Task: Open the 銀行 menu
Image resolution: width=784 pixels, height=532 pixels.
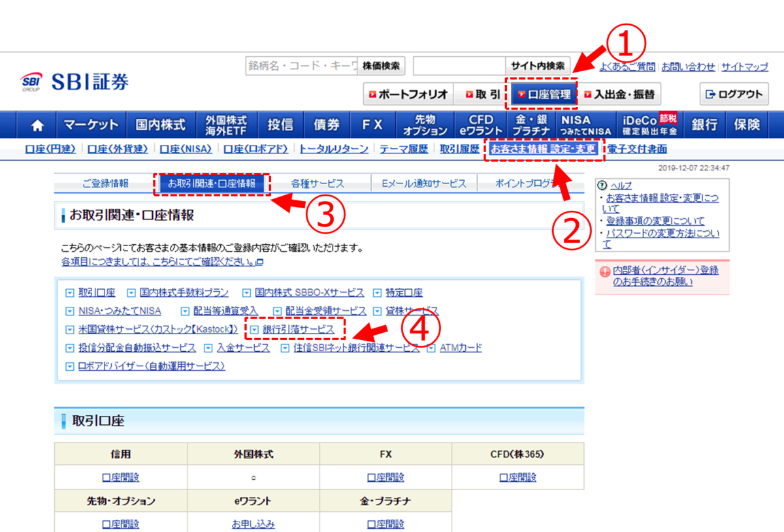Action: tap(704, 124)
